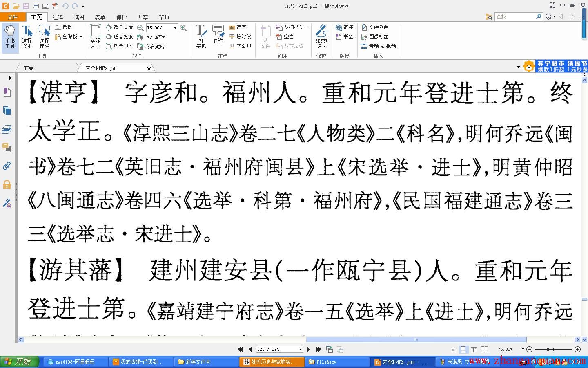Open the File (文件) menu

(13, 17)
